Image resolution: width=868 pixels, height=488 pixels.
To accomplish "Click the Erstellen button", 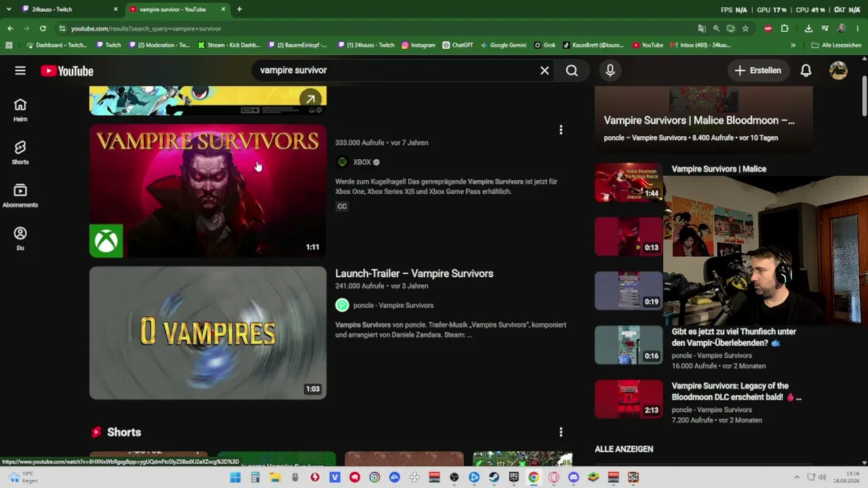I will pyautogui.click(x=758, y=70).
